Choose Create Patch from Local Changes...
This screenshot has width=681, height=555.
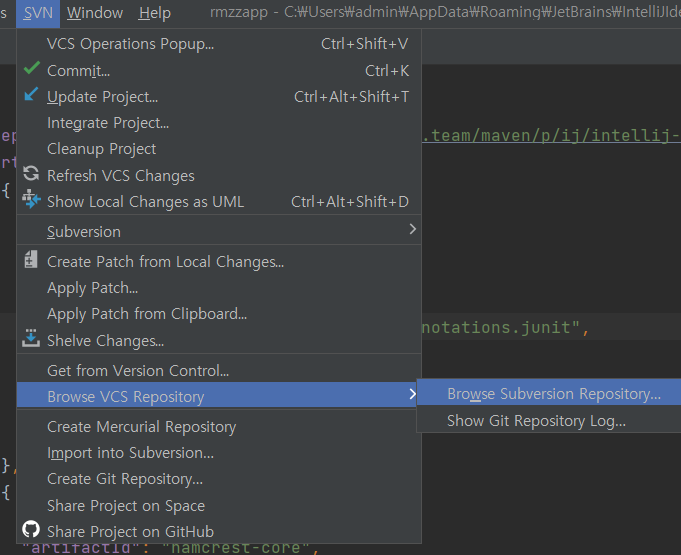pyautogui.click(x=219, y=262)
